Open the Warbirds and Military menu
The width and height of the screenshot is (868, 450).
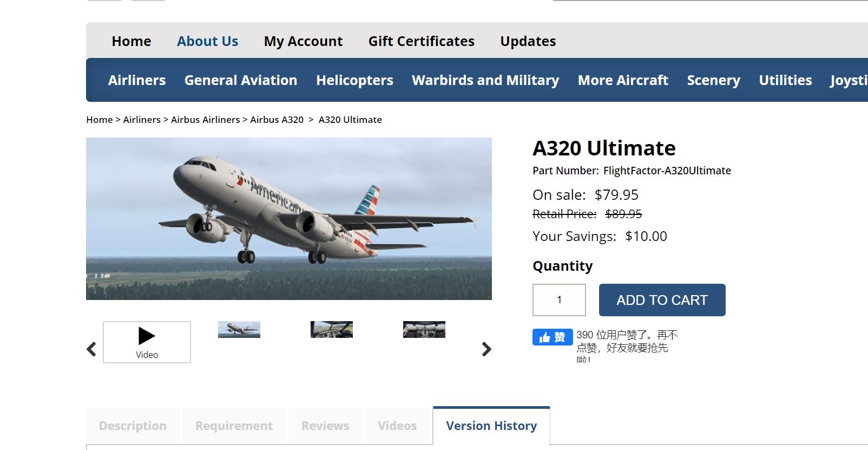pos(485,80)
